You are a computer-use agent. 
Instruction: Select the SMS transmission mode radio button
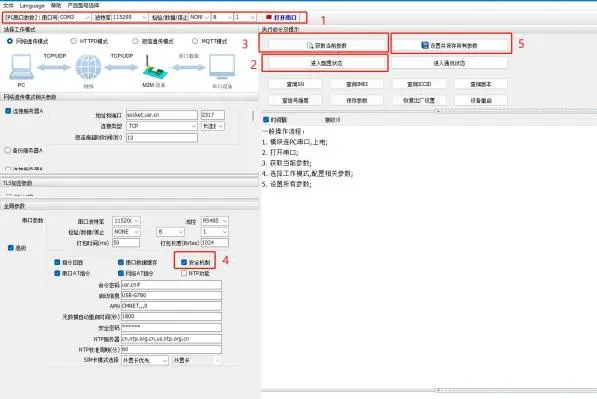point(135,41)
